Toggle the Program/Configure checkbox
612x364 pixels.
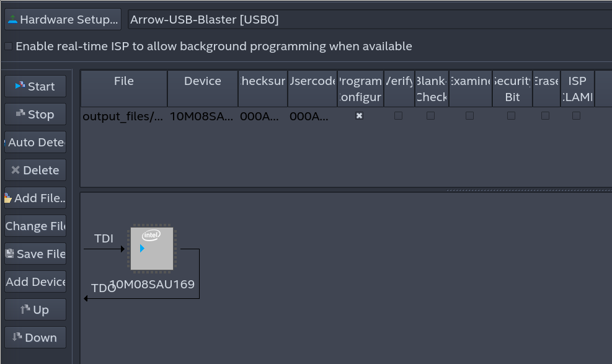pos(359,116)
